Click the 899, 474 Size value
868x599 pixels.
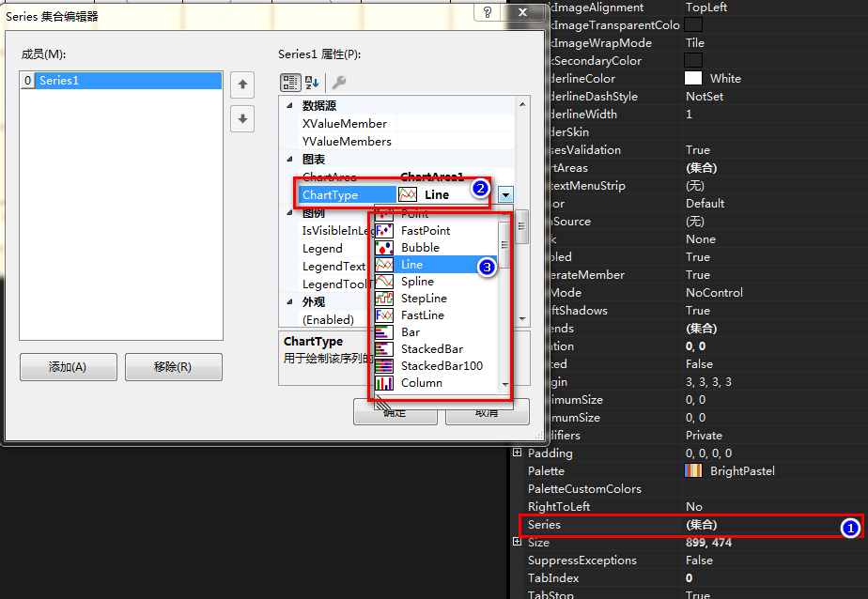(708, 542)
